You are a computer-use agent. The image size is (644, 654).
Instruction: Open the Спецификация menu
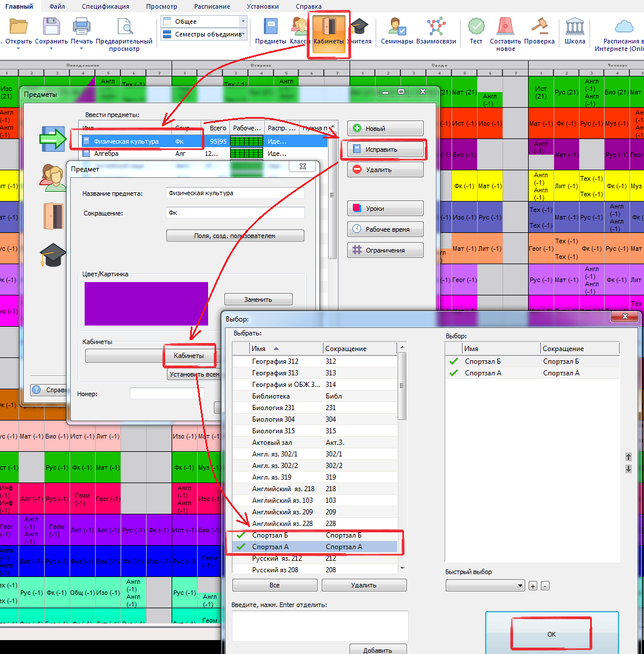(105, 6)
